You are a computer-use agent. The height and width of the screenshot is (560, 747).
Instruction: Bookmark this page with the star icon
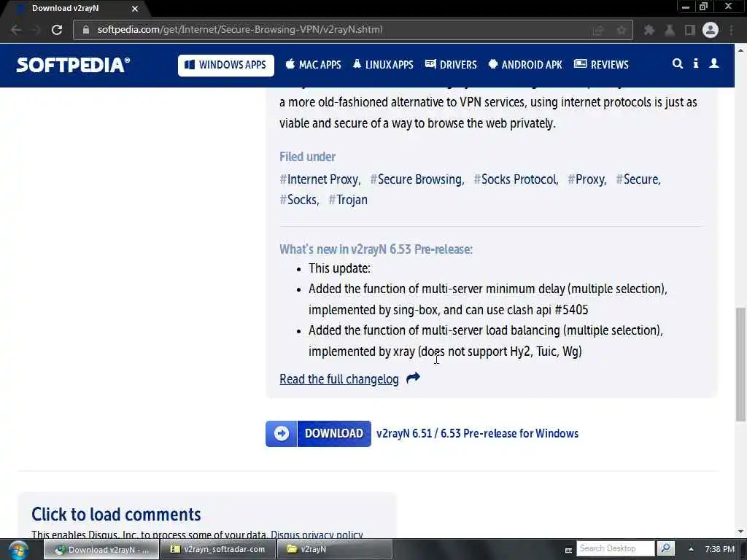tap(622, 30)
